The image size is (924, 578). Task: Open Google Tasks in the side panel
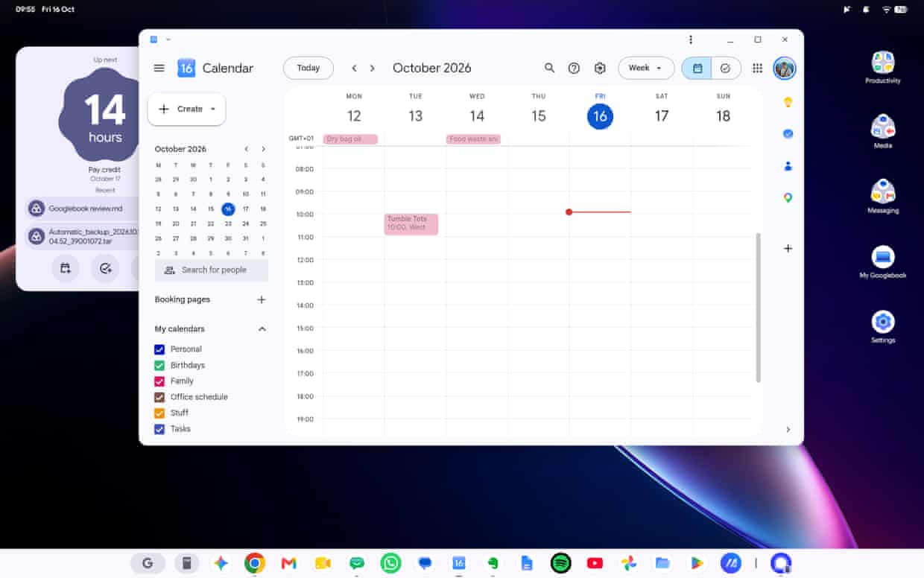[x=788, y=134]
